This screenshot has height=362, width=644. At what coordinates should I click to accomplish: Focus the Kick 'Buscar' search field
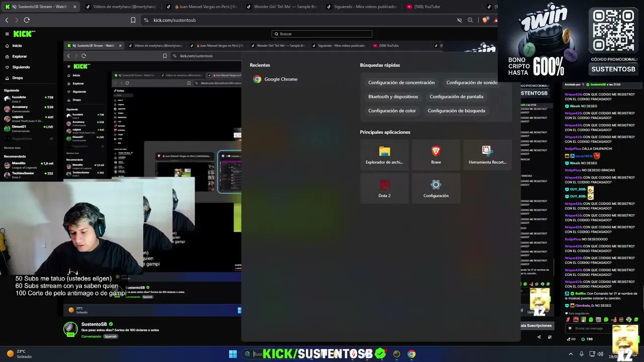(322, 34)
